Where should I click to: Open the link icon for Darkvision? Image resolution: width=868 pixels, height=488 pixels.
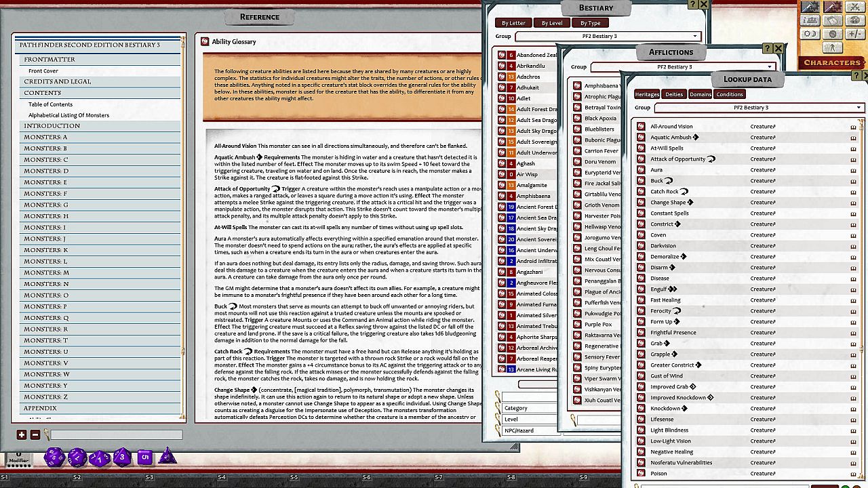pyautogui.click(x=641, y=245)
